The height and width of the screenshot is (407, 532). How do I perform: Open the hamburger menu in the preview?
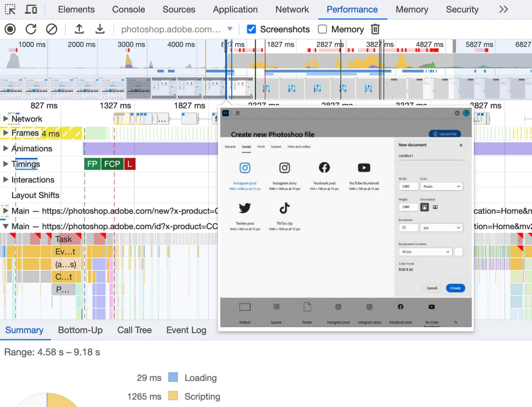tap(237, 113)
